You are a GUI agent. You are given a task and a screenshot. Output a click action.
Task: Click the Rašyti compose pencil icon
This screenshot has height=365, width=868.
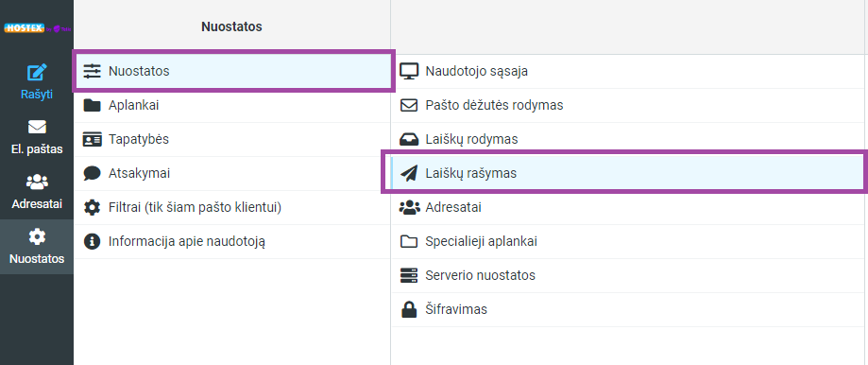click(x=37, y=73)
